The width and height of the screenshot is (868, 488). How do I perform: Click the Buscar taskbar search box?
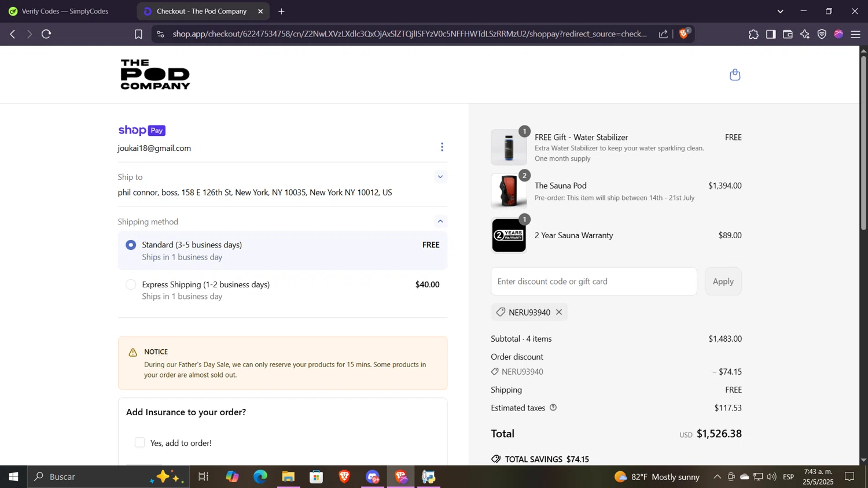[108, 477]
